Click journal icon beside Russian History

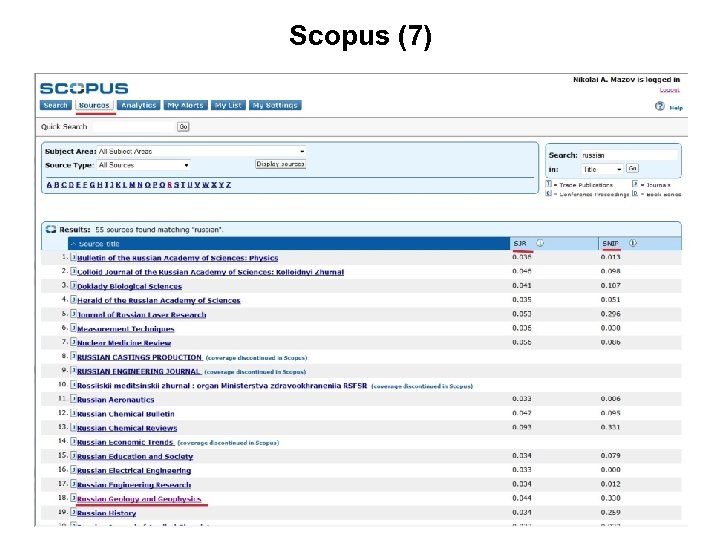click(73, 512)
